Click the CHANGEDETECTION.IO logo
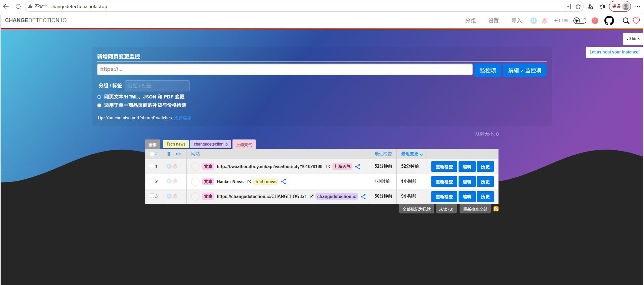Screen dimensions: 644x285 click(36, 21)
